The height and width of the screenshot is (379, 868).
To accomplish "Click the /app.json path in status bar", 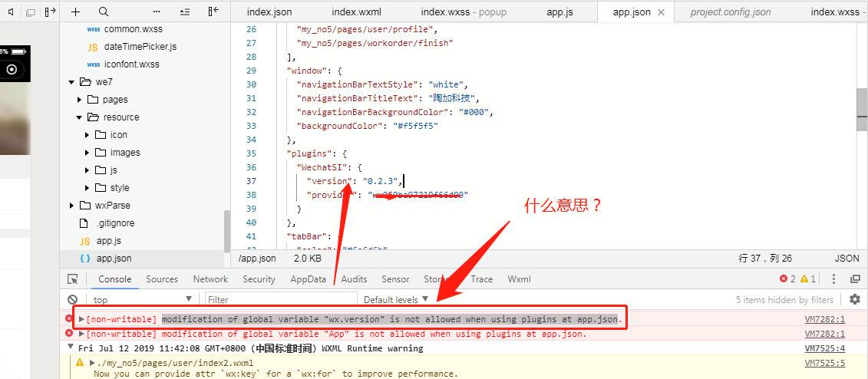I will click(257, 259).
